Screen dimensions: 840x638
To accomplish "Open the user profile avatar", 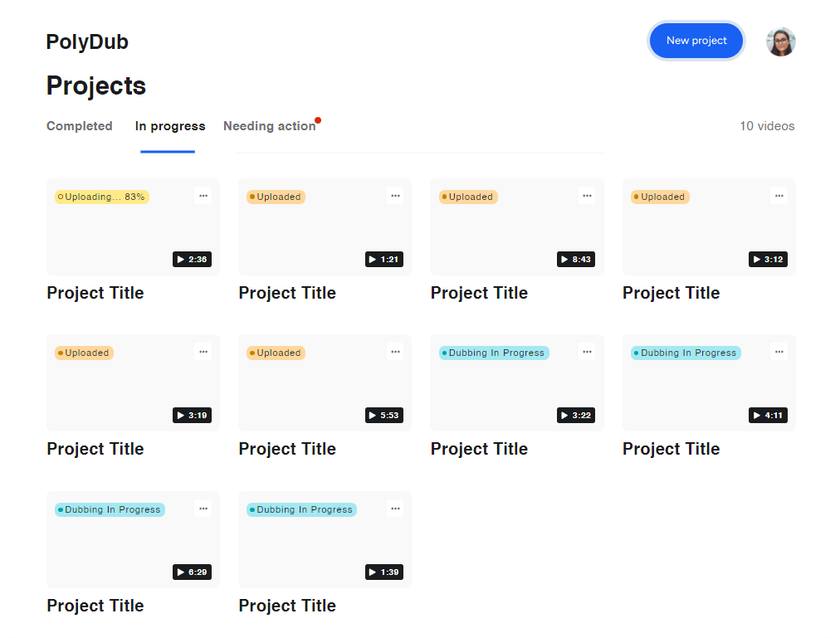I will [780, 41].
